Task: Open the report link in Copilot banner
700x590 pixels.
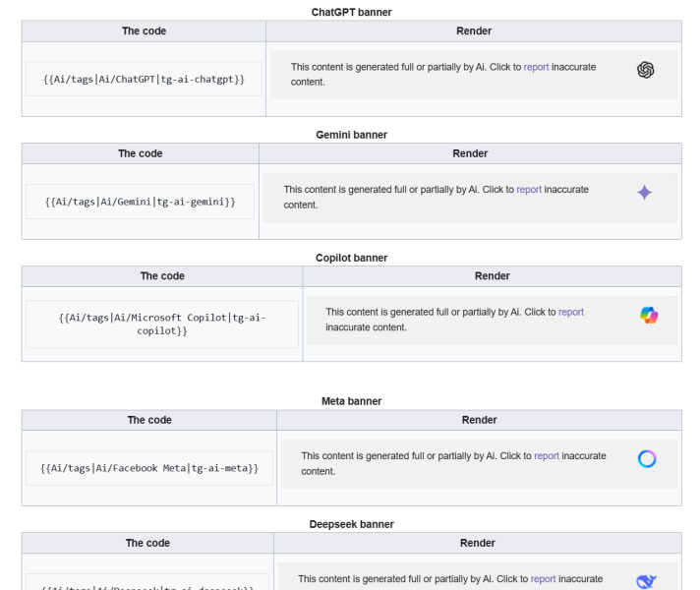Action: pyautogui.click(x=571, y=312)
